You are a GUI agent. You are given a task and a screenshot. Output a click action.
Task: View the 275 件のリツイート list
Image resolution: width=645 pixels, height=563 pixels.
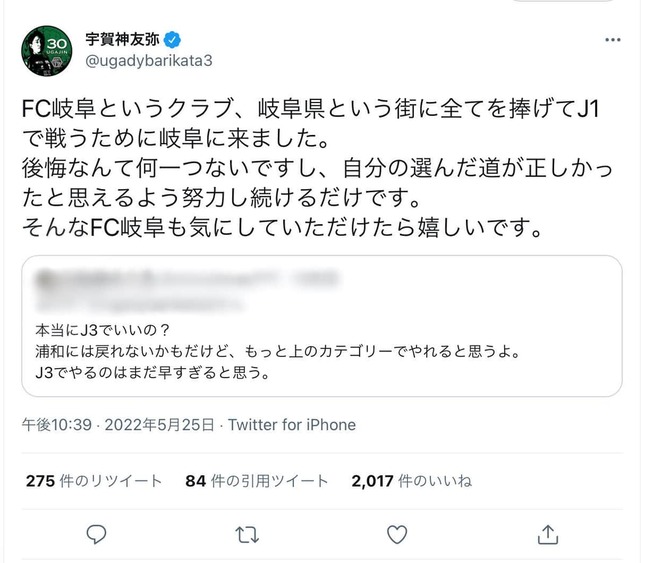tap(94, 481)
